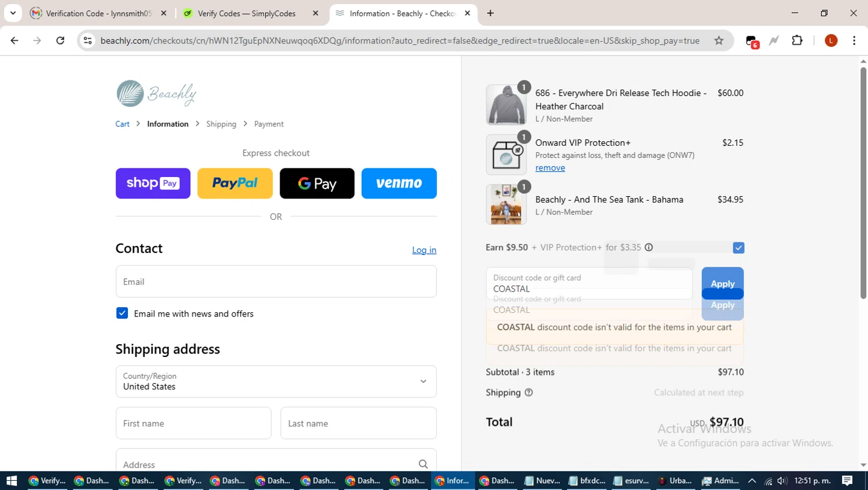Close the Verification Code Gmail tab
The image size is (868, 490).
(164, 13)
